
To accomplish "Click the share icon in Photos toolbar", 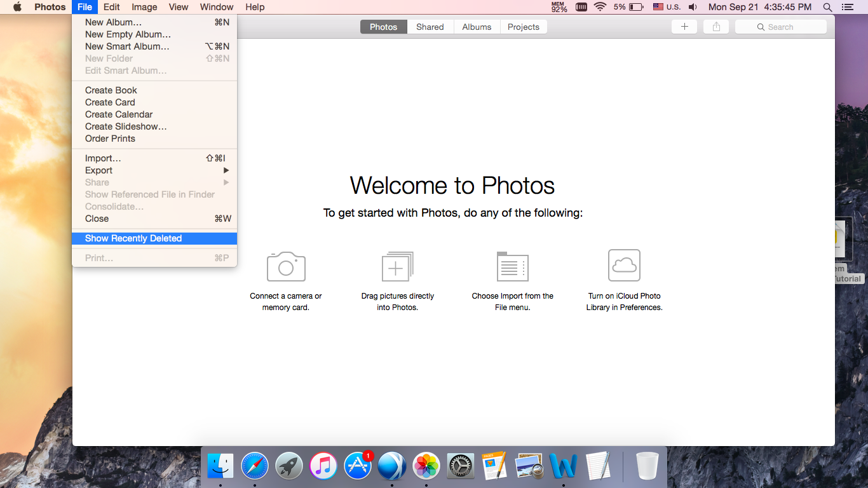I will 716,27.
